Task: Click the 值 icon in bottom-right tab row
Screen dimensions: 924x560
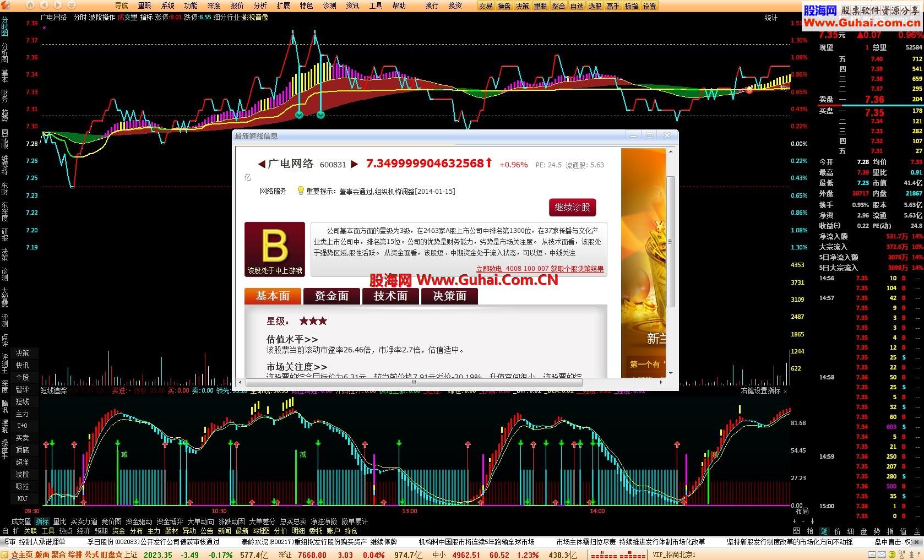Action: pos(903,531)
